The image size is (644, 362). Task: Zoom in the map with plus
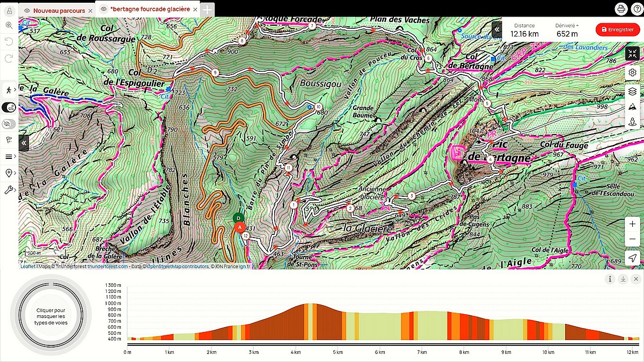coord(632,224)
